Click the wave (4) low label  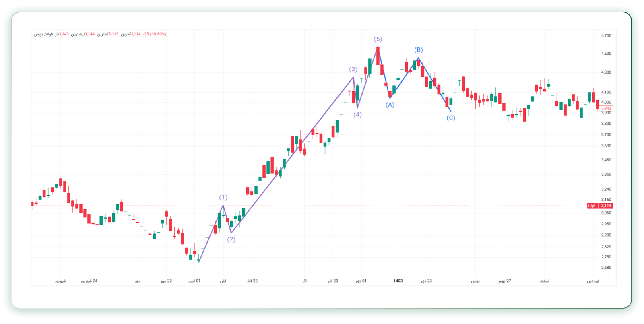coord(357,114)
